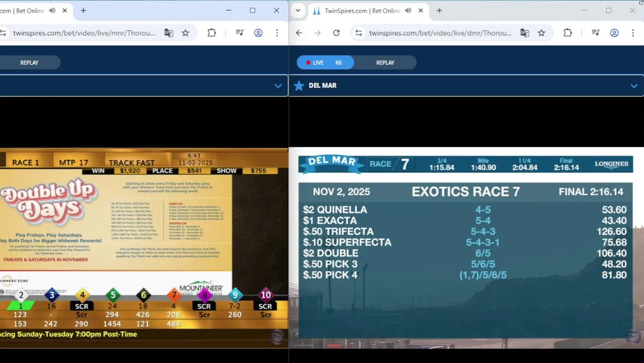Click the Mountaineer Race 1 video feed
The height and width of the screenshot is (363, 644).
coord(144,248)
